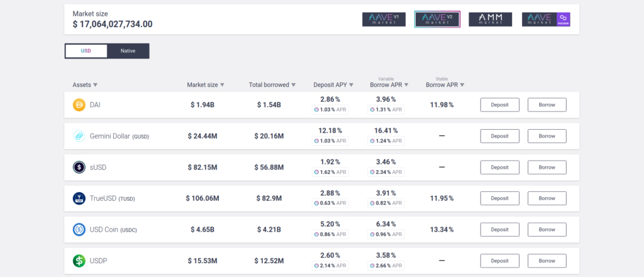The image size is (644, 277).
Task: Open the Aave V2 market tab
Action: (x=437, y=20)
